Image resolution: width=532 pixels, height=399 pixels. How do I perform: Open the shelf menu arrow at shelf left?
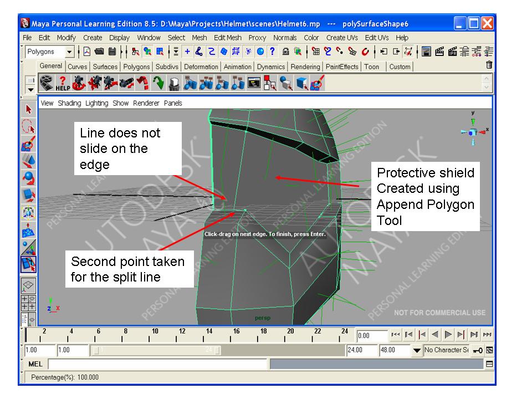30,90
